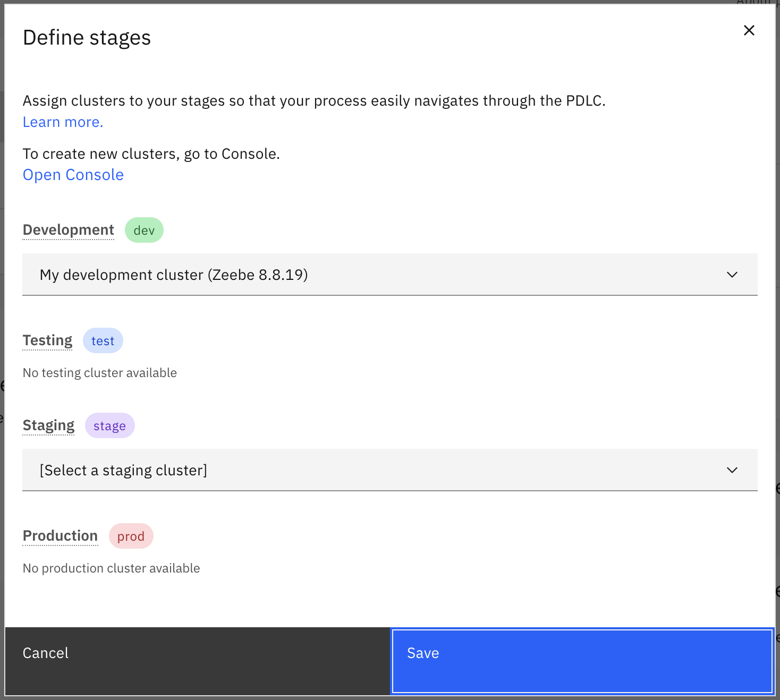Click the purple stage tag
Screen dimensions: 780x700
[109, 426]
